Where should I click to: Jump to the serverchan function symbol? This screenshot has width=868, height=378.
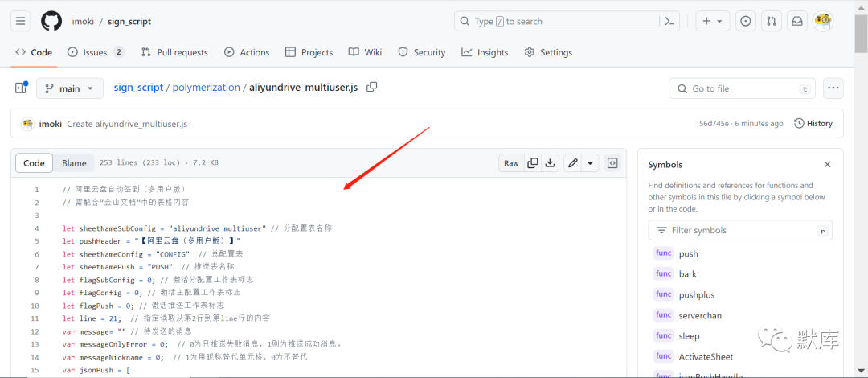tap(700, 315)
